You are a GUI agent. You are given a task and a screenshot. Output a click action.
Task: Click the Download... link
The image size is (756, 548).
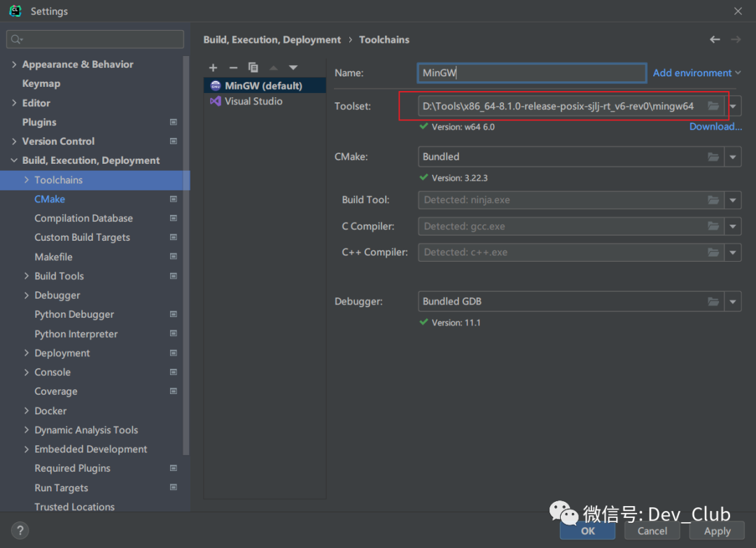tap(715, 127)
